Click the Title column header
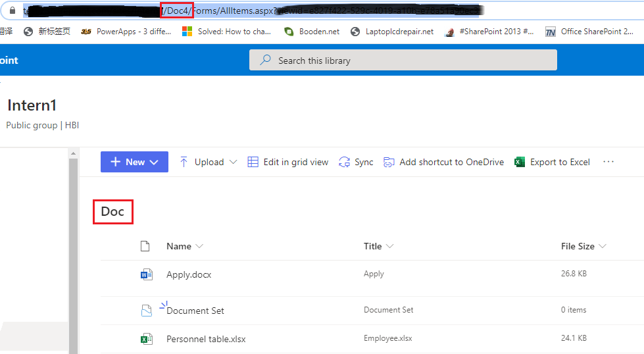Image resolution: width=644 pixels, height=354 pixels. pos(372,246)
